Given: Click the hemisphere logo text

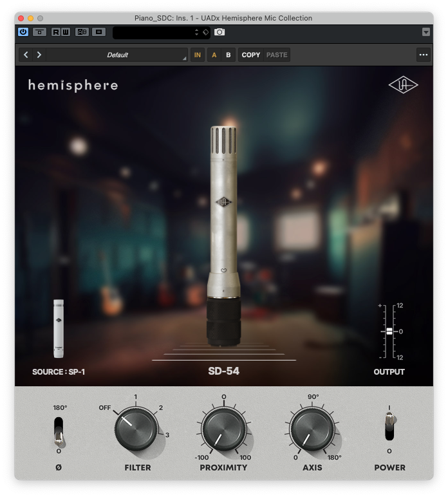Looking at the screenshot, I should click(x=73, y=85).
